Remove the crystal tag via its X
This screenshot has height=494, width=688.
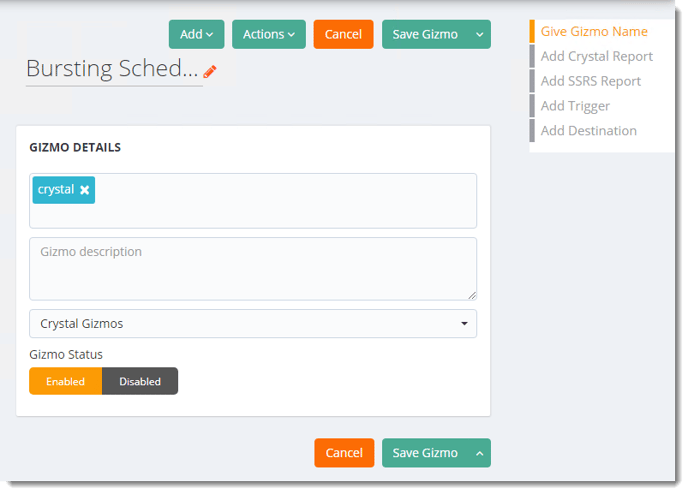click(84, 190)
